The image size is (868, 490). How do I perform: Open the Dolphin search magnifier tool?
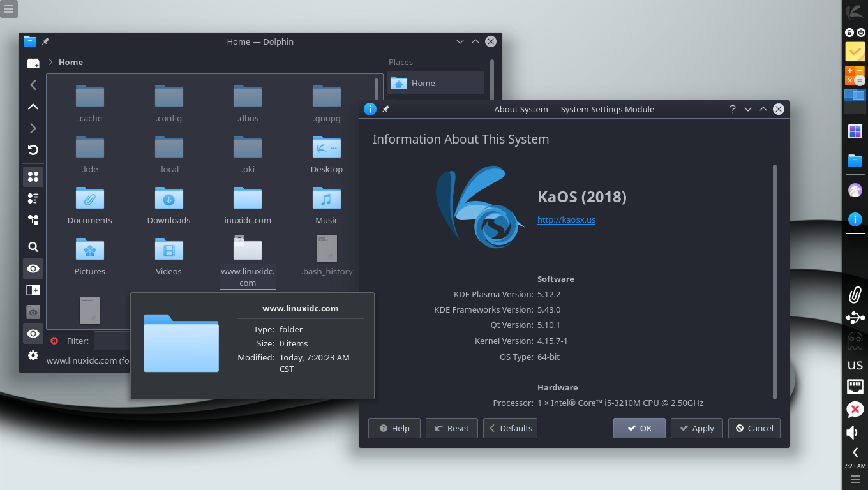(x=33, y=247)
